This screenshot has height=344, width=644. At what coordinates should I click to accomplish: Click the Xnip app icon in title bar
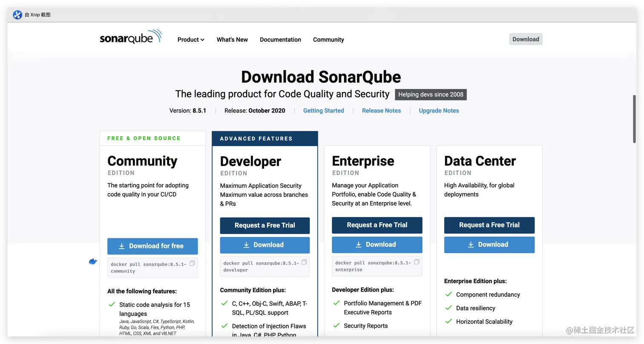[x=17, y=15]
